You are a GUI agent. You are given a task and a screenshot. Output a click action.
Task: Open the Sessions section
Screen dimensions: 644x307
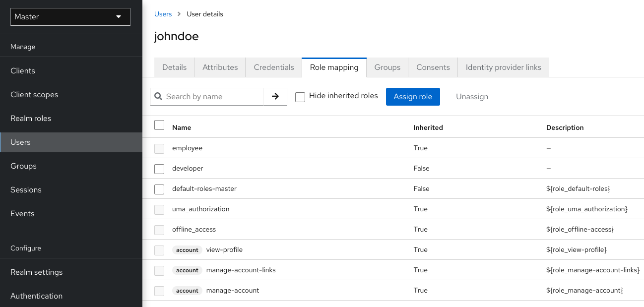click(x=26, y=189)
